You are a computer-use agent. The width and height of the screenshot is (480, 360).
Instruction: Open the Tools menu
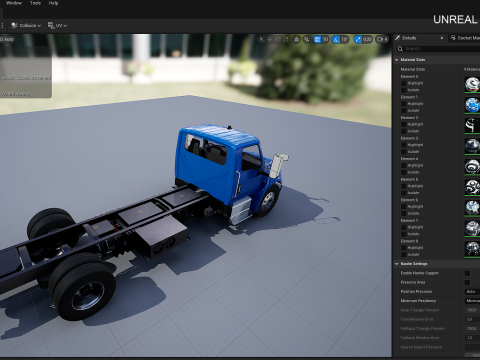coord(35,3)
